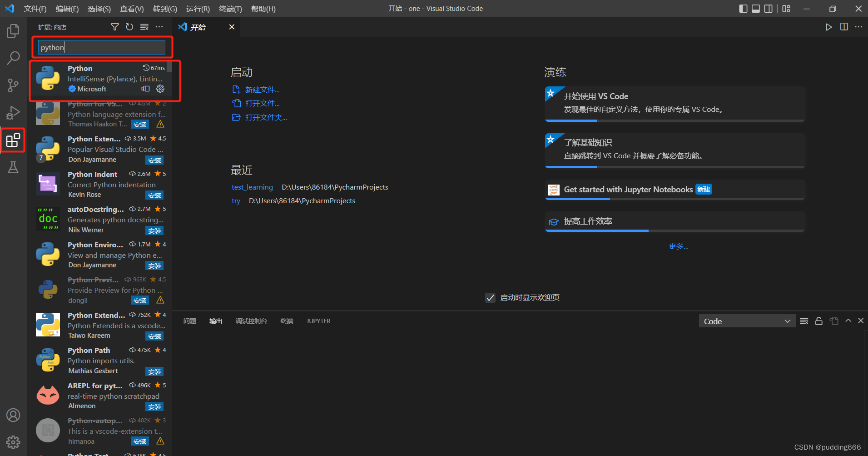Toggle secondary side bar layout icon
868x456 pixels.
[769, 9]
